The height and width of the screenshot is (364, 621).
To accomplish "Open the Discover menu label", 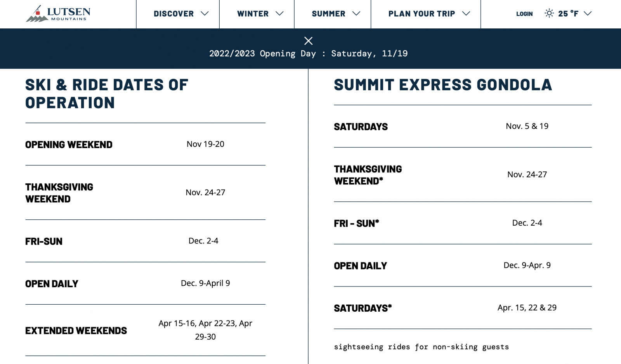I will tap(173, 14).
